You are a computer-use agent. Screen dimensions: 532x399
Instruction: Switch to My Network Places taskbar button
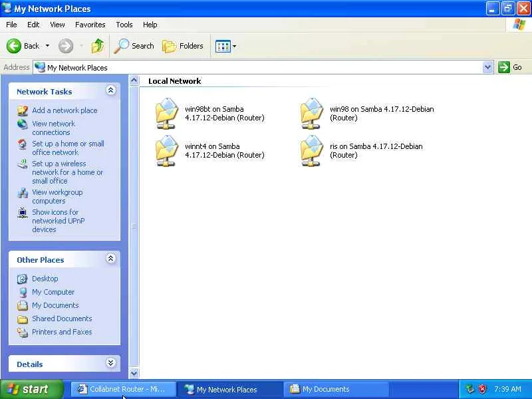coord(229,389)
